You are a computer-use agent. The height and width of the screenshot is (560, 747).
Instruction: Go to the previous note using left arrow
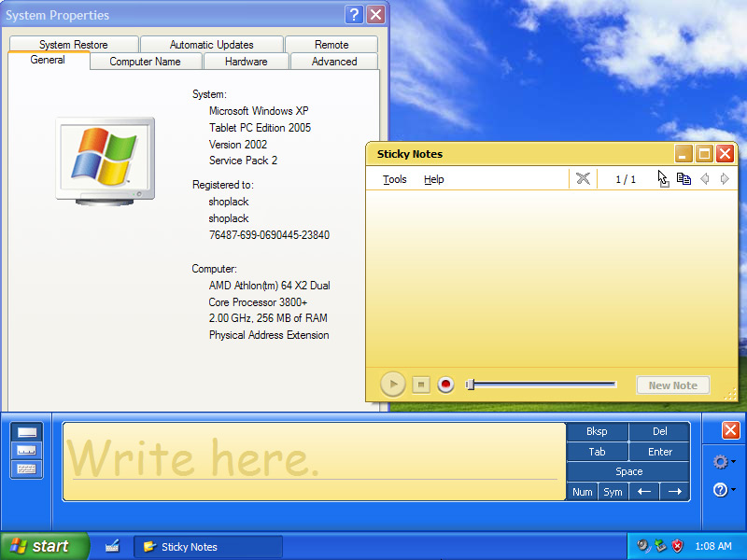point(705,179)
